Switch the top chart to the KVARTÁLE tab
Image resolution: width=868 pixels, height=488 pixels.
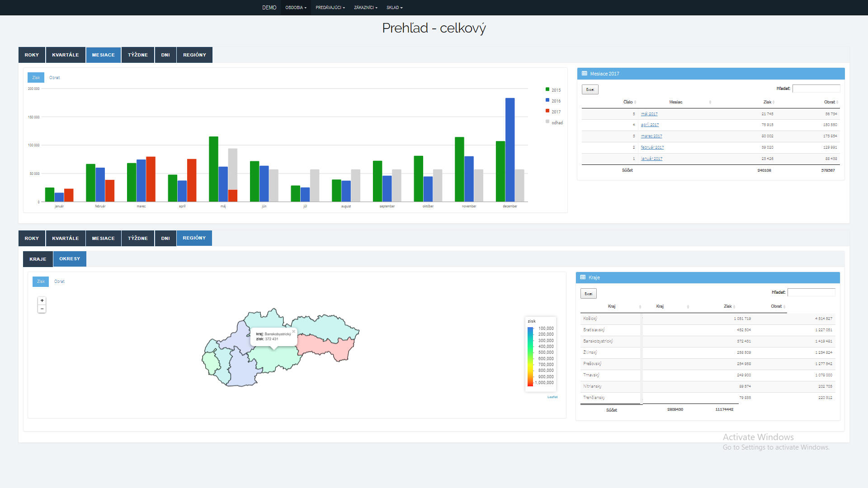pos(66,55)
